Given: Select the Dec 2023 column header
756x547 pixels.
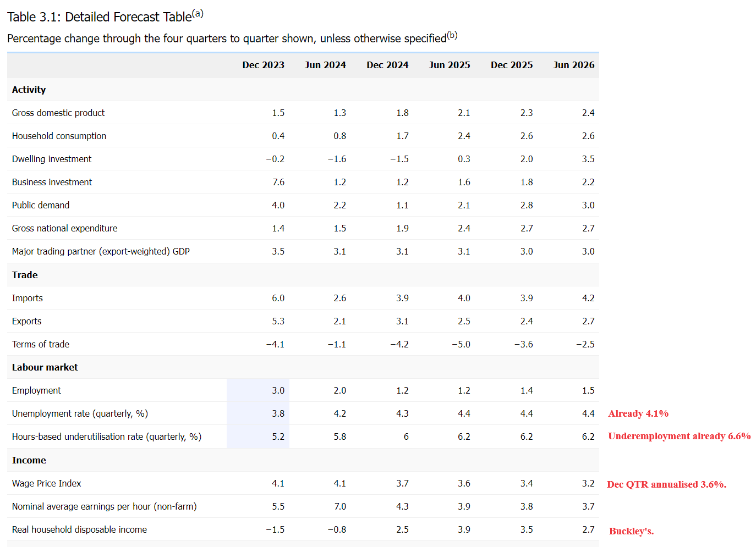Looking at the screenshot, I should [x=263, y=65].
